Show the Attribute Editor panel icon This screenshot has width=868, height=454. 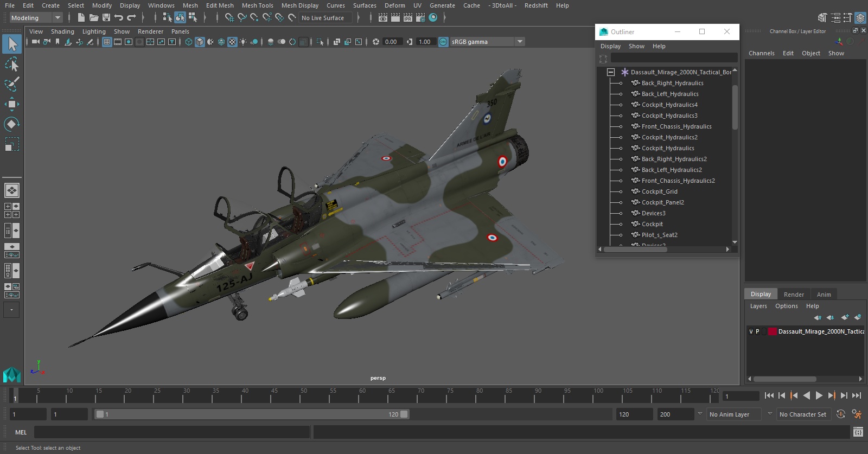(x=835, y=18)
